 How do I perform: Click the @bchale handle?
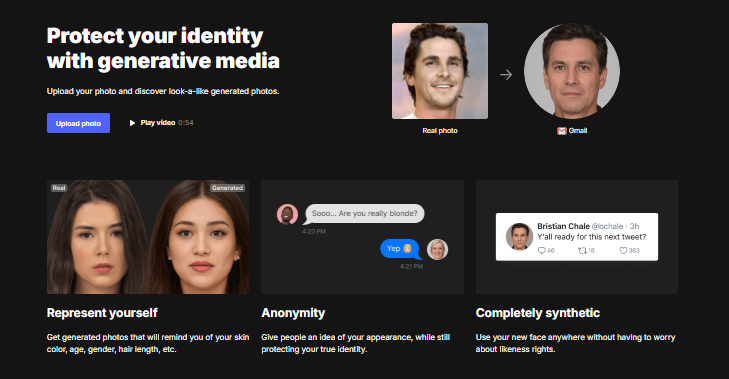pyautogui.click(x=607, y=226)
